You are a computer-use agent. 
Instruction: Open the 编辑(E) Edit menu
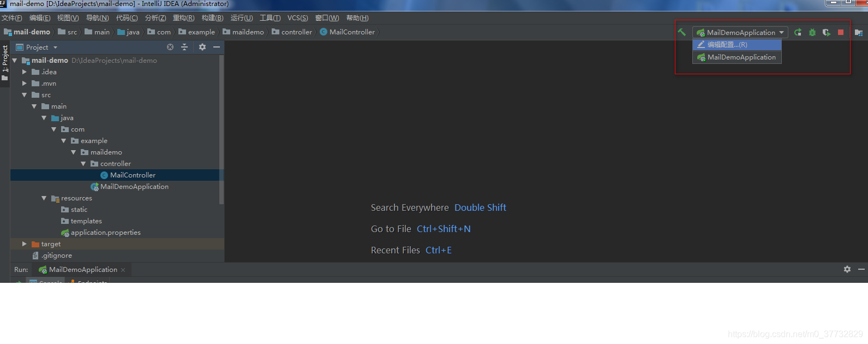coord(40,18)
